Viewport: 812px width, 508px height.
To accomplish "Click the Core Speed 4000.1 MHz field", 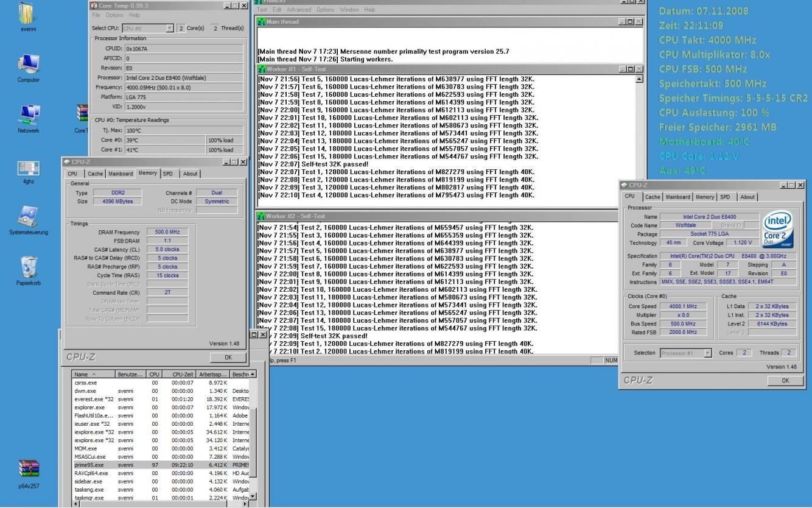I will coord(683,306).
